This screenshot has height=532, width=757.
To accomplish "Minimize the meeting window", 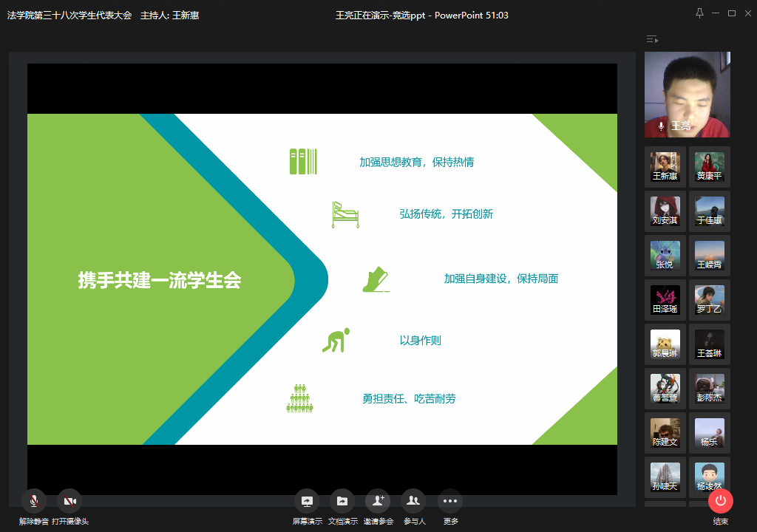I will click(716, 13).
